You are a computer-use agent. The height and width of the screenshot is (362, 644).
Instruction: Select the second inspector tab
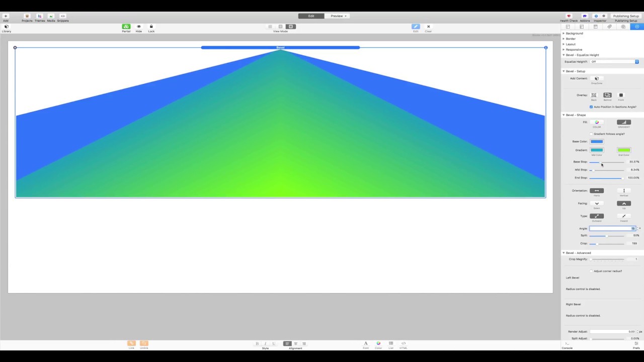[582, 27]
